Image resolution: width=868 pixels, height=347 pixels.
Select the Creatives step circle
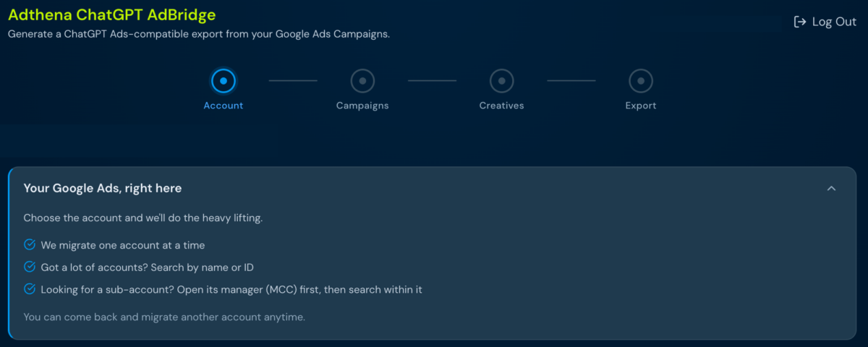pyautogui.click(x=501, y=81)
